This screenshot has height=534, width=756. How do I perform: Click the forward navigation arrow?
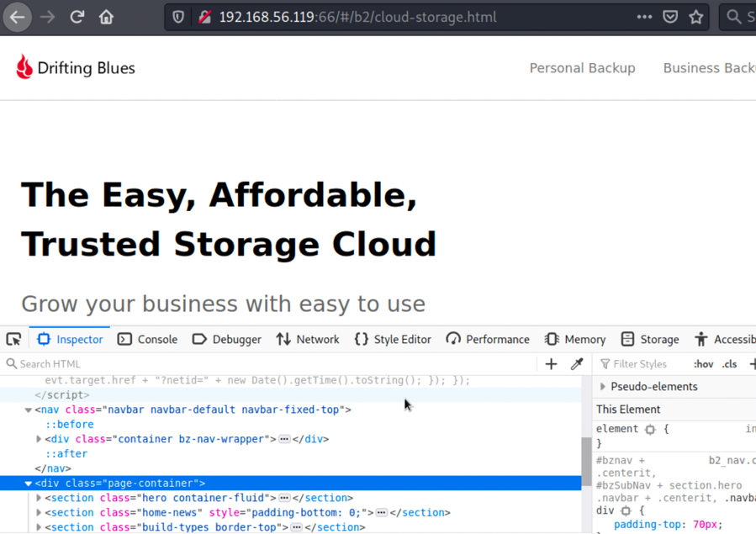tap(47, 18)
